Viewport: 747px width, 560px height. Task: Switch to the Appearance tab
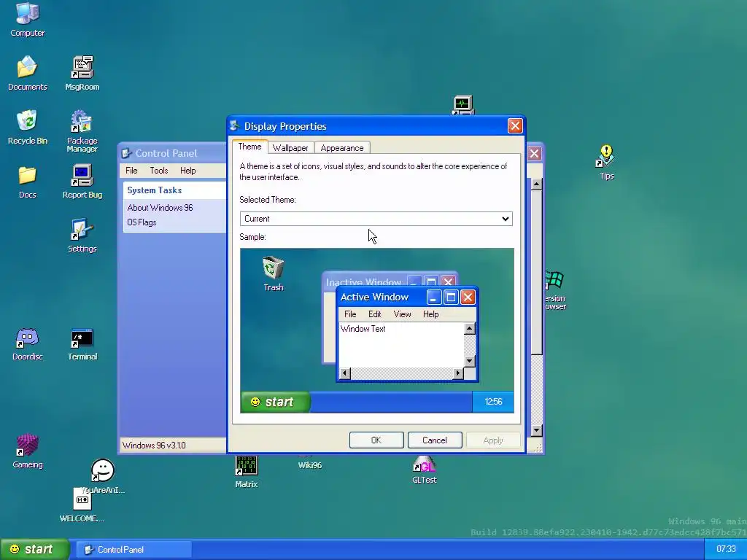pyautogui.click(x=342, y=147)
